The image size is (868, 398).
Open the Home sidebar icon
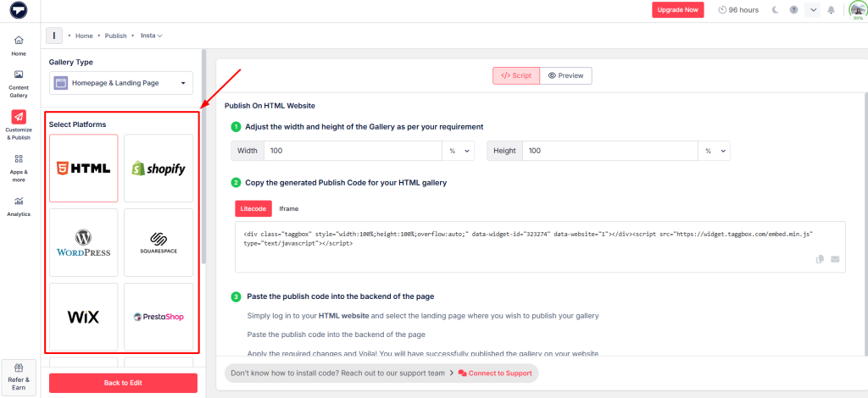pyautogui.click(x=19, y=46)
